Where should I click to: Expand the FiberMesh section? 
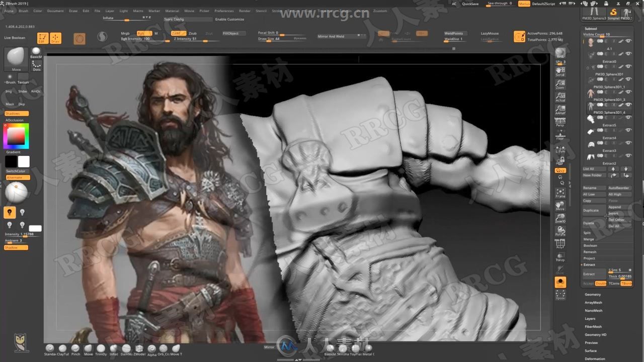click(x=593, y=327)
